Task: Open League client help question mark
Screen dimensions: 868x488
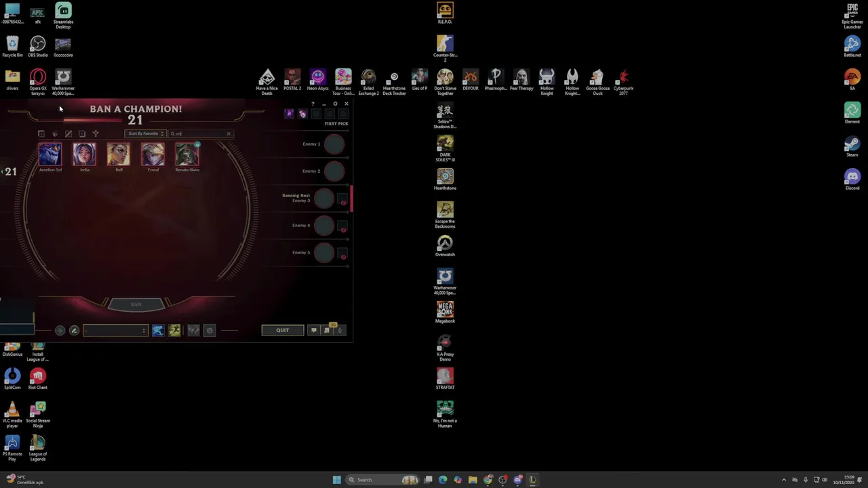Action: (x=313, y=104)
